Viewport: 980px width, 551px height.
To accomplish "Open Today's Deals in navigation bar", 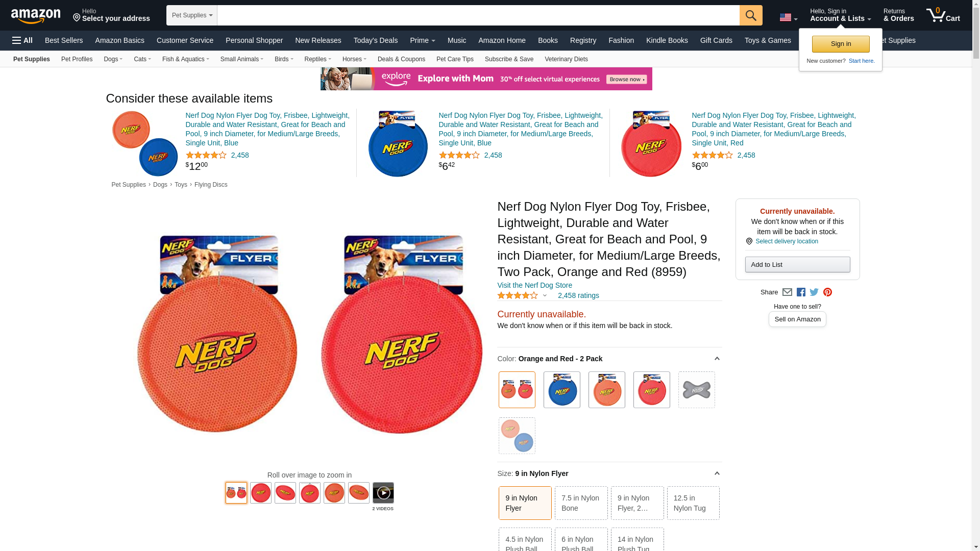I will click(x=376, y=40).
